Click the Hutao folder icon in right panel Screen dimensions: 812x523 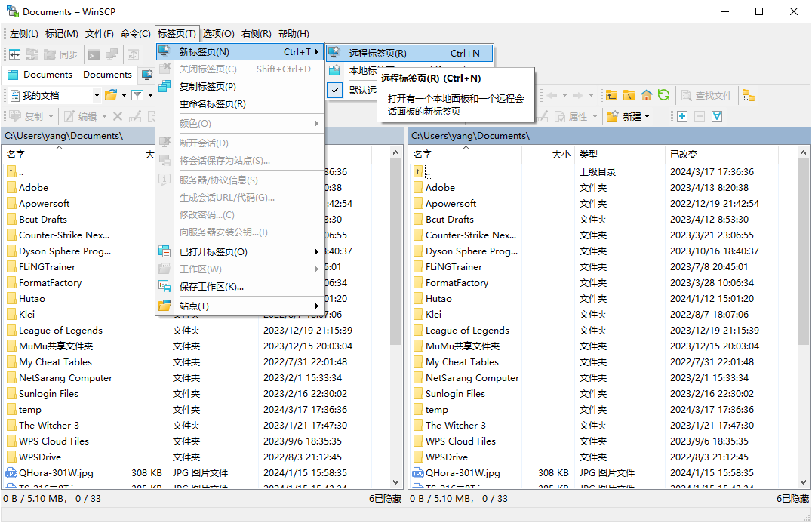418,298
